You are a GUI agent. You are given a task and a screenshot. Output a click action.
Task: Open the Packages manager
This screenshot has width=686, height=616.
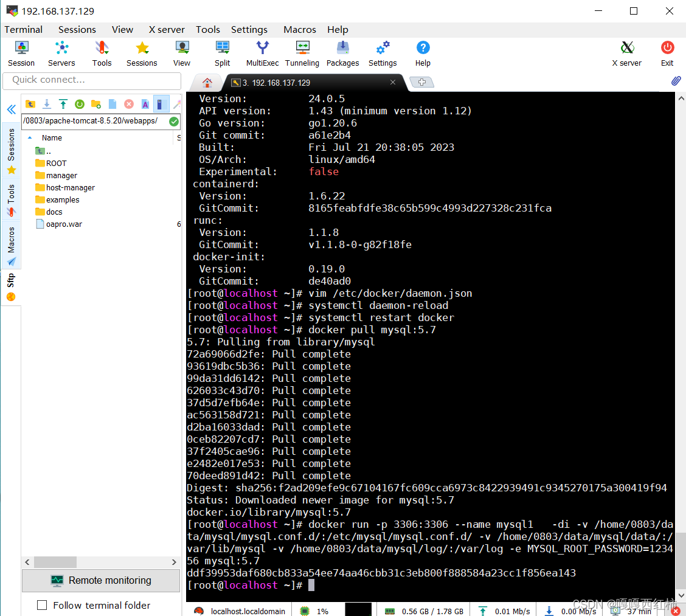(342, 54)
